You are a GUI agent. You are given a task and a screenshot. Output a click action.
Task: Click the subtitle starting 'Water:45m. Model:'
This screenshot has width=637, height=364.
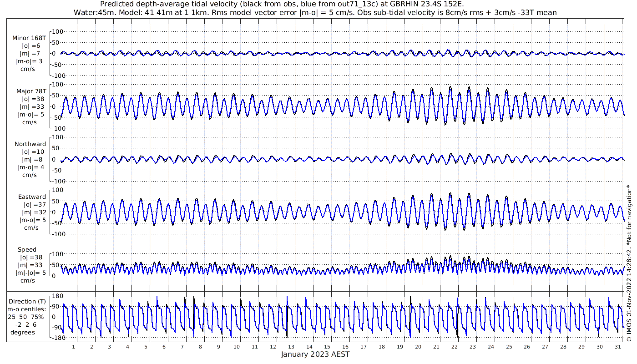(x=315, y=12)
